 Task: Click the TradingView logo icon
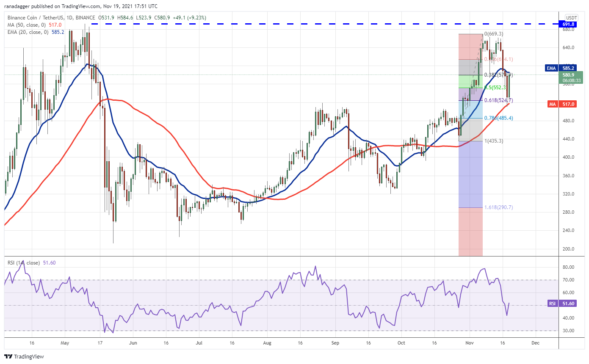9,357
